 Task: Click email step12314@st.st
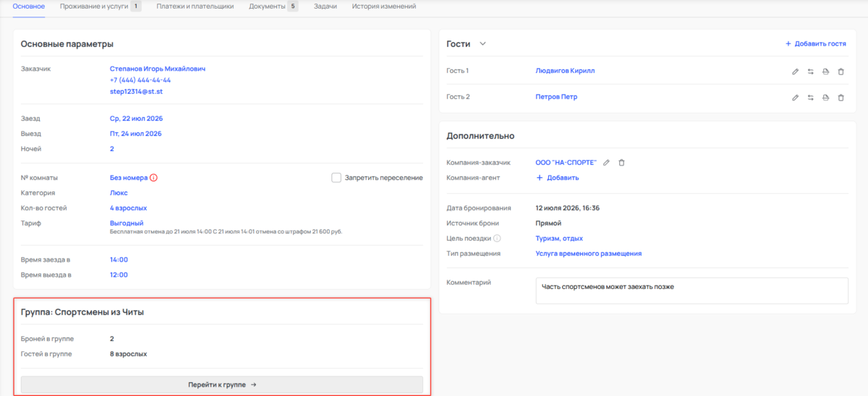click(136, 92)
